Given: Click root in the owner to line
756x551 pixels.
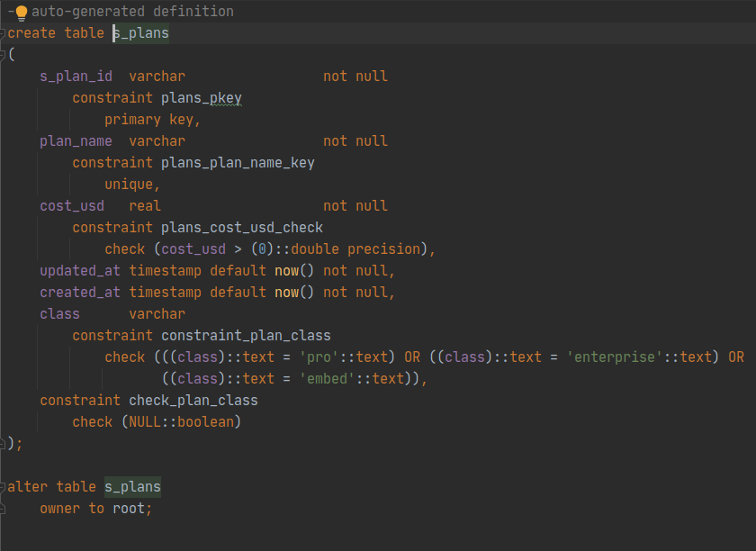Looking at the screenshot, I should pyautogui.click(x=129, y=509).
